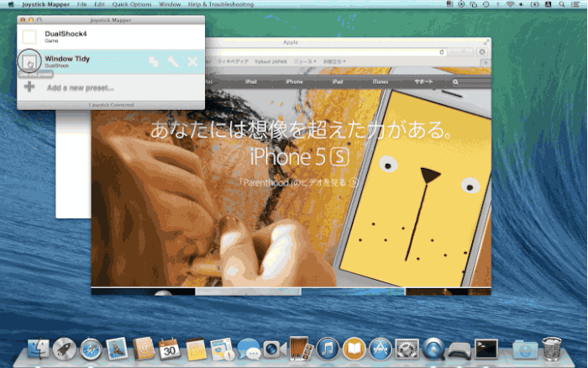Open iPhone section on Apple site
The image size is (588, 368).
coord(294,81)
